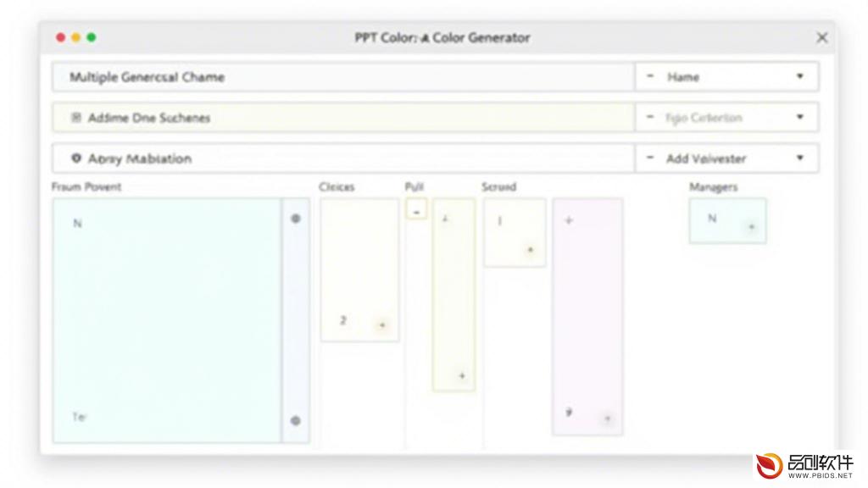Click the minus button next to Hame
This screenshot has width=868, height=488.
click(x=650, y=76)
